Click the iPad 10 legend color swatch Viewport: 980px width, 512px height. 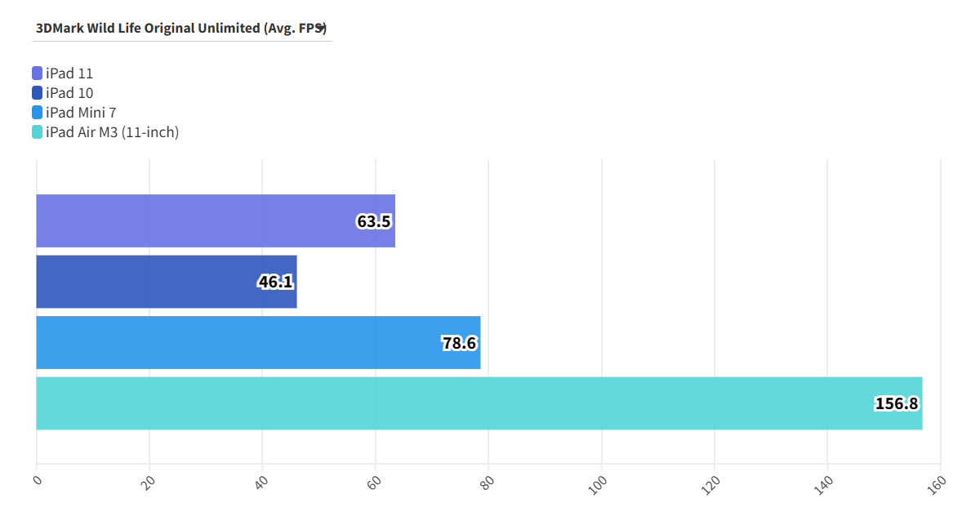37,93
